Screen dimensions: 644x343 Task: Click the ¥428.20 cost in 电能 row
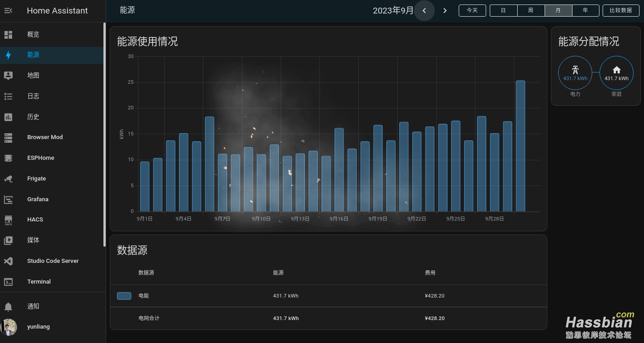(x=434, y=296)
